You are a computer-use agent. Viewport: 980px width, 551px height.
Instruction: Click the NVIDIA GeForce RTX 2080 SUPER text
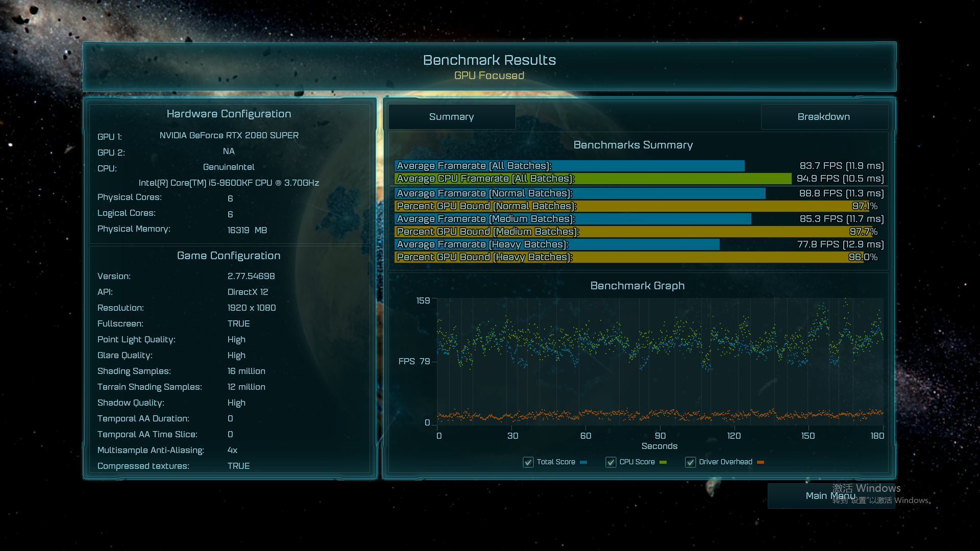[x=229, y=135]
